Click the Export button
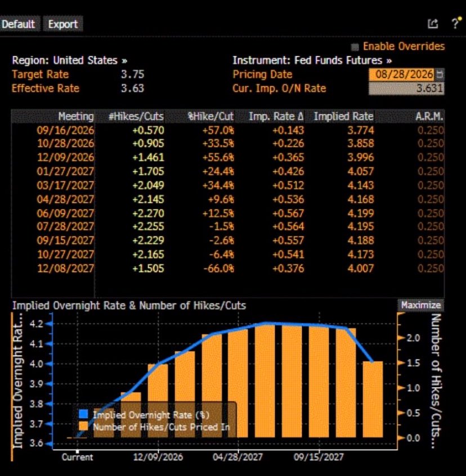This screenshot has width=466, height=476. (x=63, y=24)
